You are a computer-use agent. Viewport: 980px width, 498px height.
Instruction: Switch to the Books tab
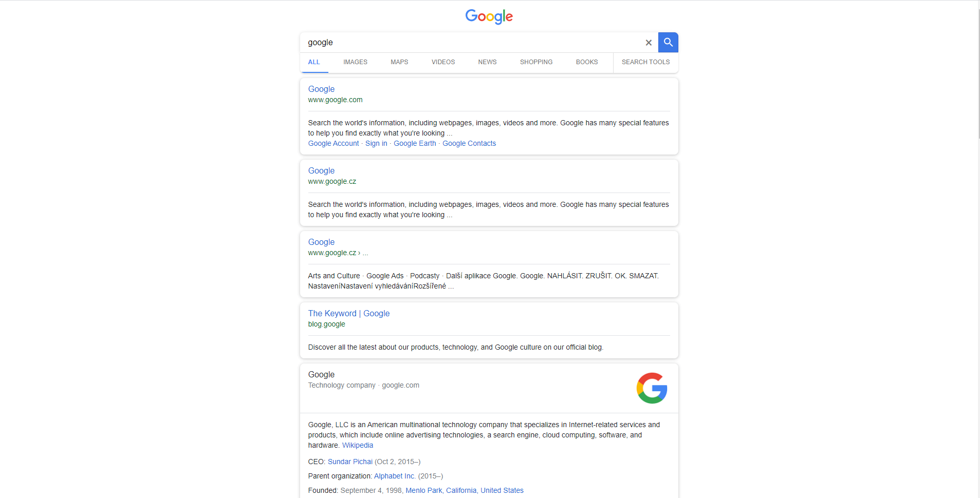pyautogui.click(x=586, y=62)
